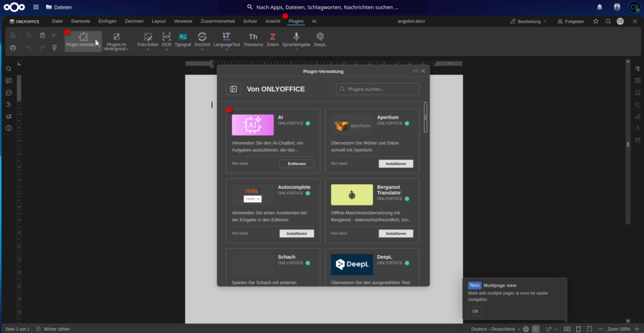Click the magnifier search icon in editor header
The image size is (644, 333).
pos(608,21)
